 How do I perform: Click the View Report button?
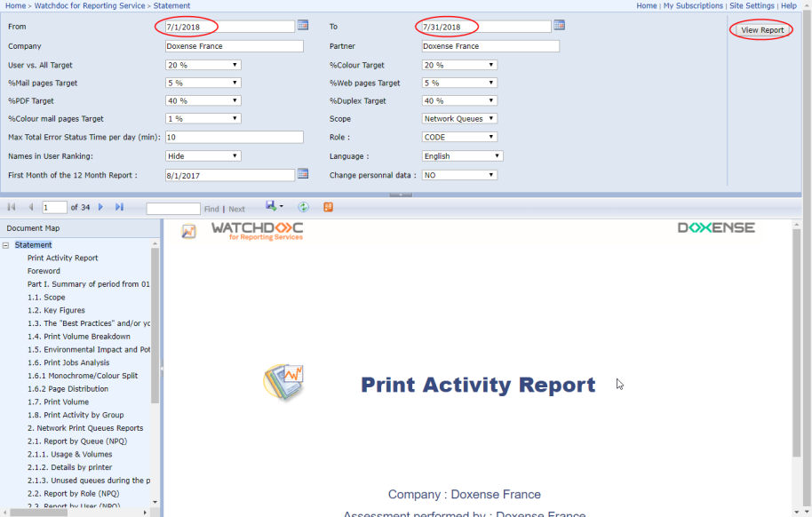tap(762, 30)
